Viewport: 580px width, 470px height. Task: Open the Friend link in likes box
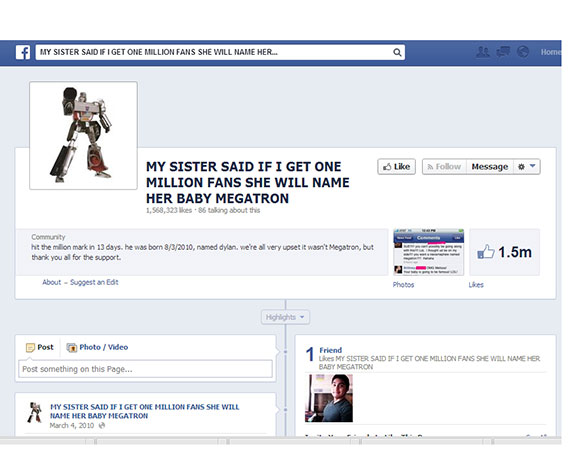point(330,350)
